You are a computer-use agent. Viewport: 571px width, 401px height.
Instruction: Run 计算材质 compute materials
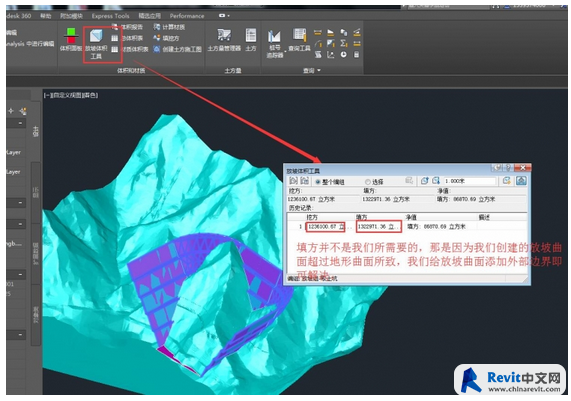[169, 27]
